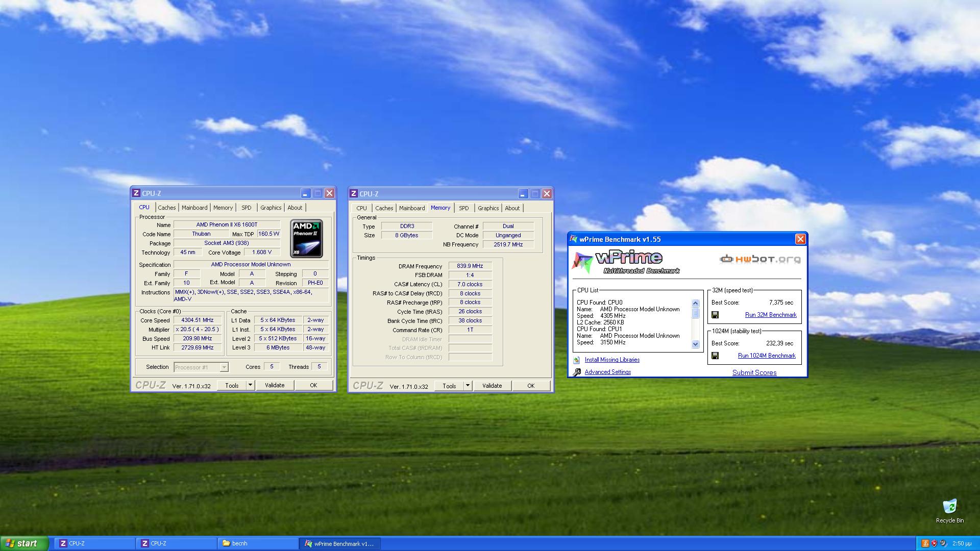The image size is (980, 551).
Task: Run the 1024M Benchmark
Action: click(767, 356)
